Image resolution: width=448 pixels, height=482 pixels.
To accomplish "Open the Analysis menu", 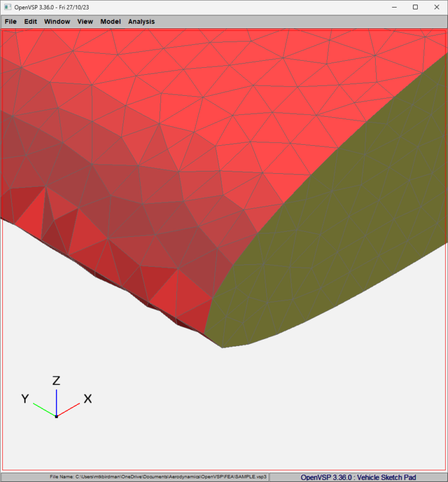I will click(142, 22).
